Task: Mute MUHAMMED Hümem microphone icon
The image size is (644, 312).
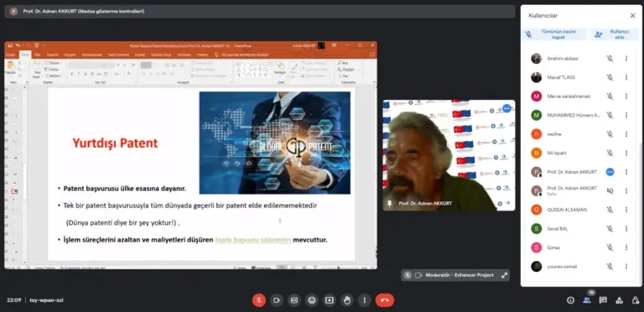Action: 610,115
